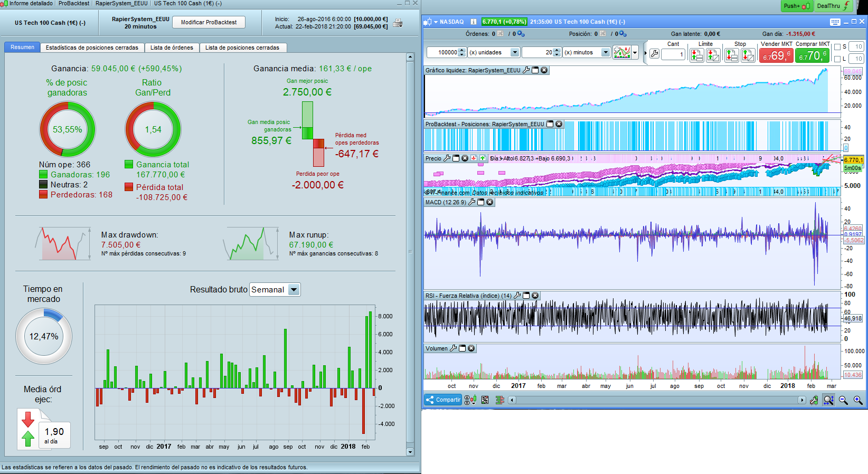Viewport: 868px width, 474px height.
Task: Place a stop sell order with the second Stop icon
Action: 748,55
